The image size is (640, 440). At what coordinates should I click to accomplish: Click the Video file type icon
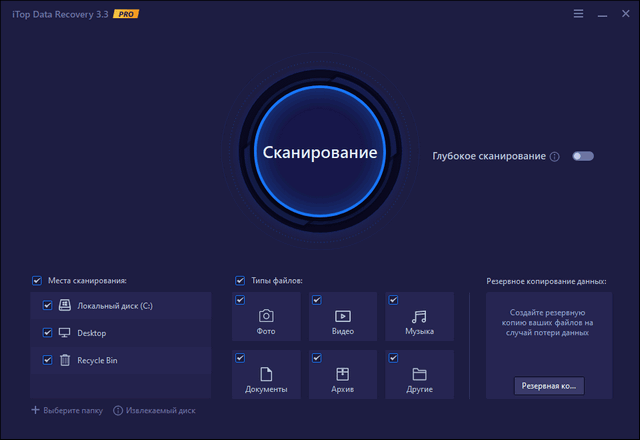343,316
